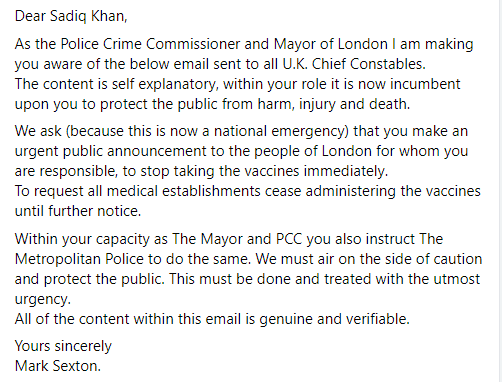Image resolution: width=502 pixels, height=382 pixels.
Task: Click the single word 'urgency.'
Action: tap(43, 299)
